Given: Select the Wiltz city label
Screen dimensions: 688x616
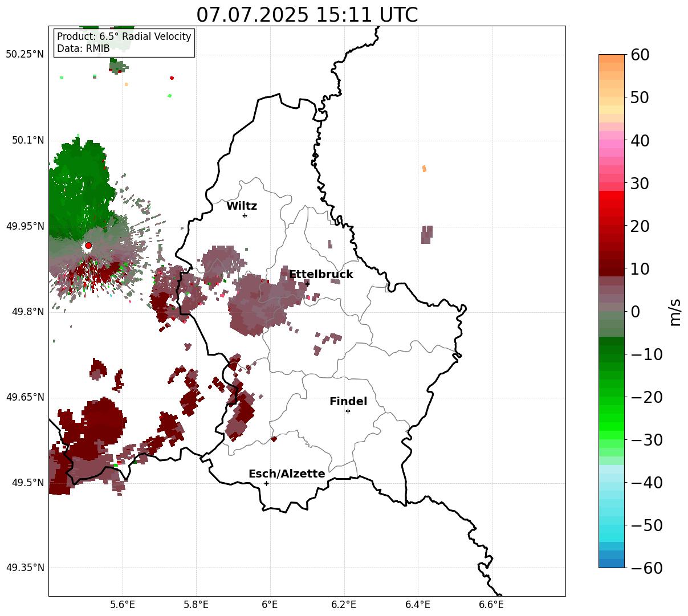Looking at the screenshot, I should [242, 206].
